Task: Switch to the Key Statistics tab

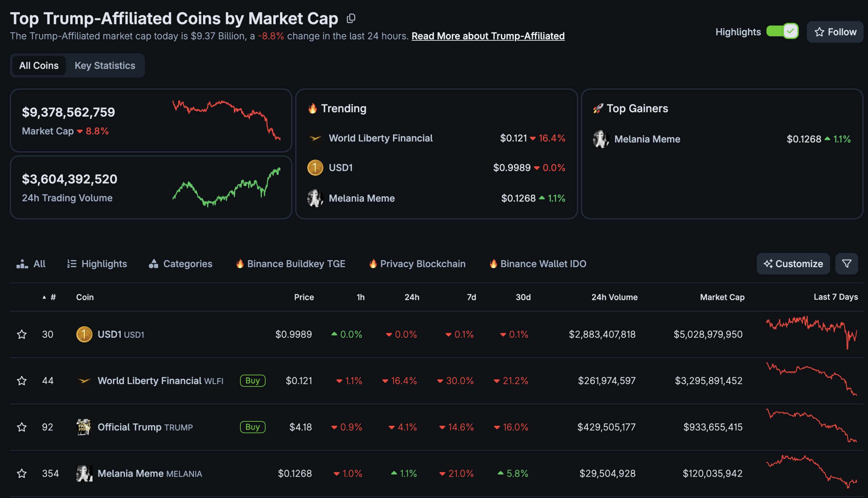Action: 105,65
